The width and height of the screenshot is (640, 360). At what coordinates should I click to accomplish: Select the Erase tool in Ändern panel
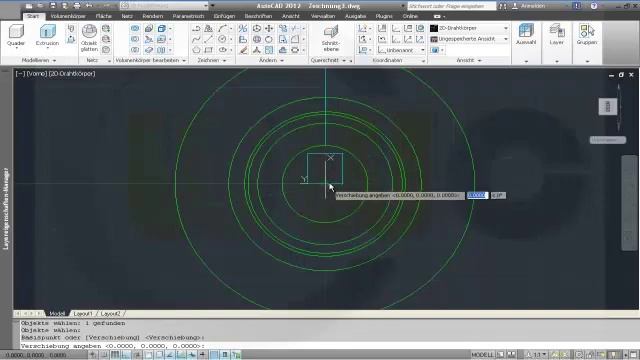[x=243, y=50]
